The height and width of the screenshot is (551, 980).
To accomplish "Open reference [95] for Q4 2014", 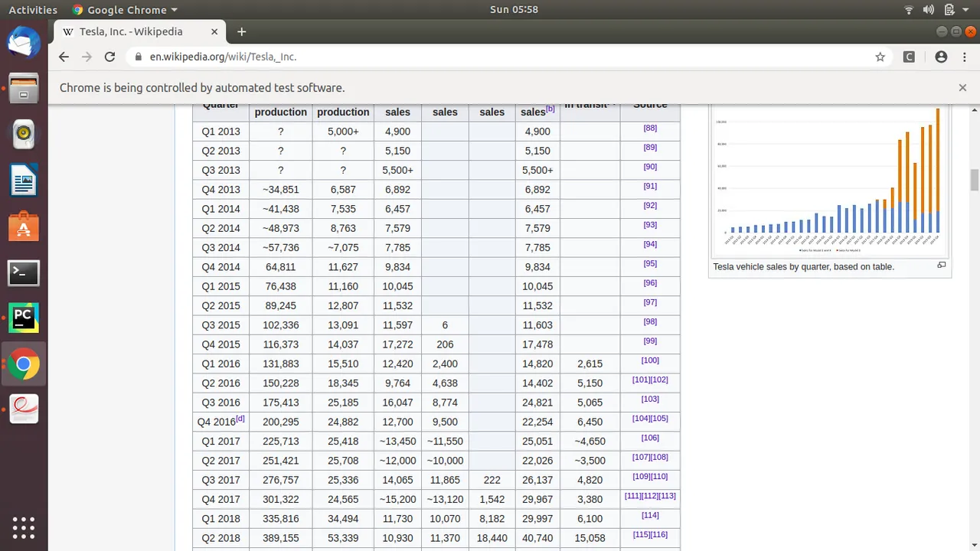I will (x=650, y=264).
